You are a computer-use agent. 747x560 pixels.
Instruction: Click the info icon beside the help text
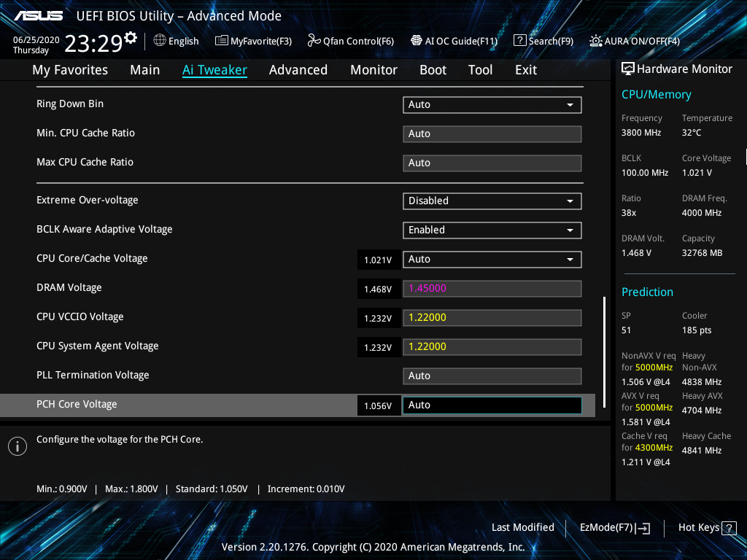click(x=18, y=446)
